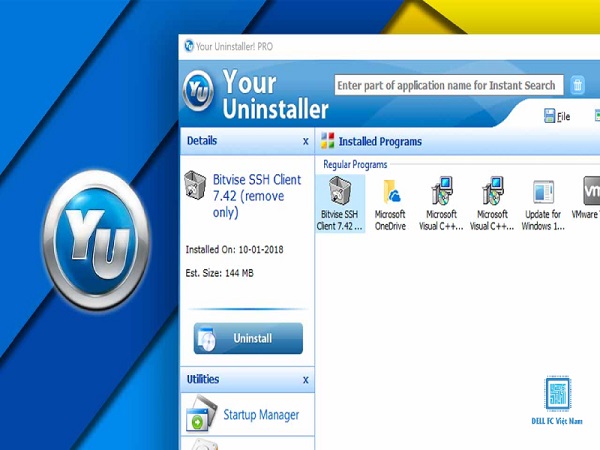Viewport: 600px width, 450px height.
Task: Click the Est. Size: 144 MB text
Action: 220,273
